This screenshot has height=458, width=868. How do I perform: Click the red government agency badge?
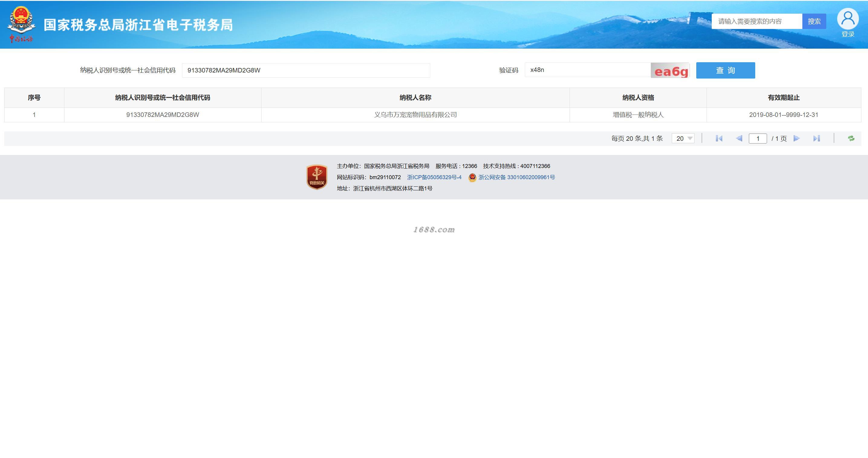tap(317, 177)
